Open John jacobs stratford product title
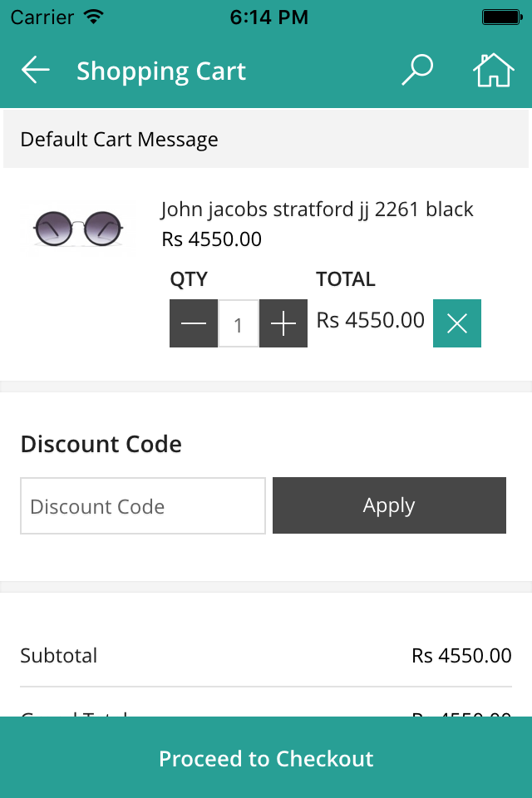The height and width of the screenshot is (798, 532). [x=317, y=209]
